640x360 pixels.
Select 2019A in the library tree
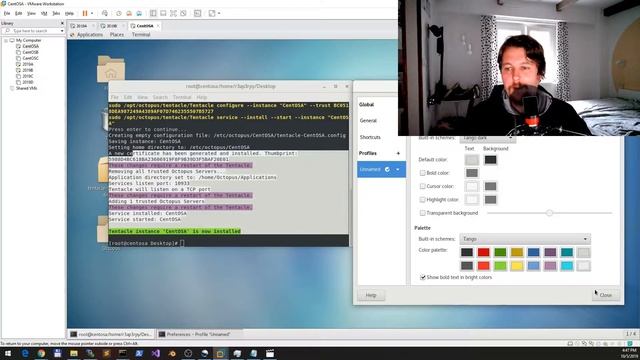click(27, 64)
